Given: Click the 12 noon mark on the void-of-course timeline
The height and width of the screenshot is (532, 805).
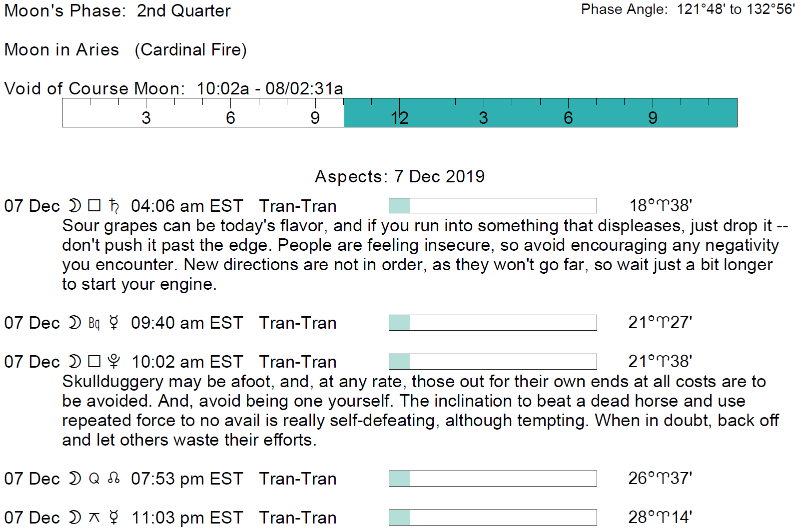Looking at the screenshot, I should click(x=399, y=118).
